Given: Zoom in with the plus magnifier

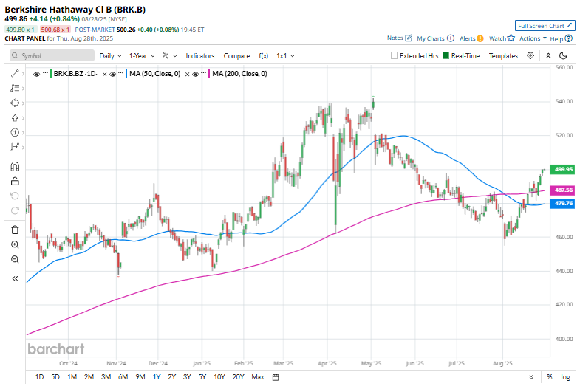Looking at the screenshot, I should point(15,244).
